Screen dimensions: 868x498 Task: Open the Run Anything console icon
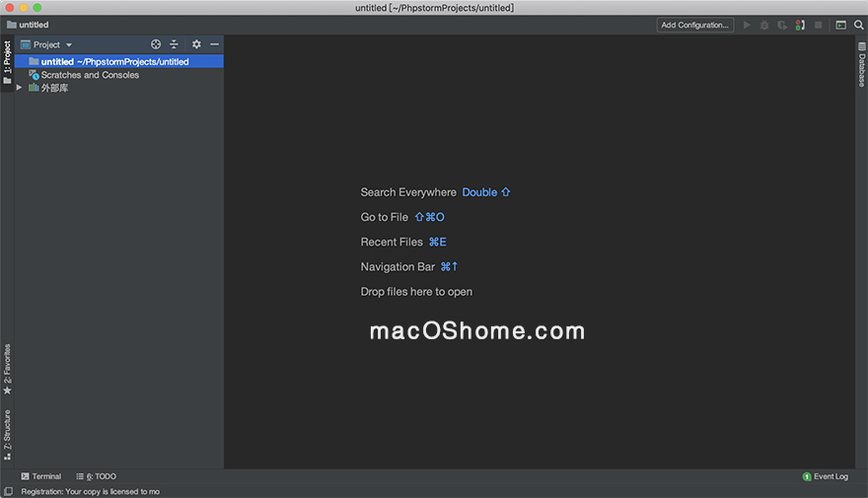point(840,25)
